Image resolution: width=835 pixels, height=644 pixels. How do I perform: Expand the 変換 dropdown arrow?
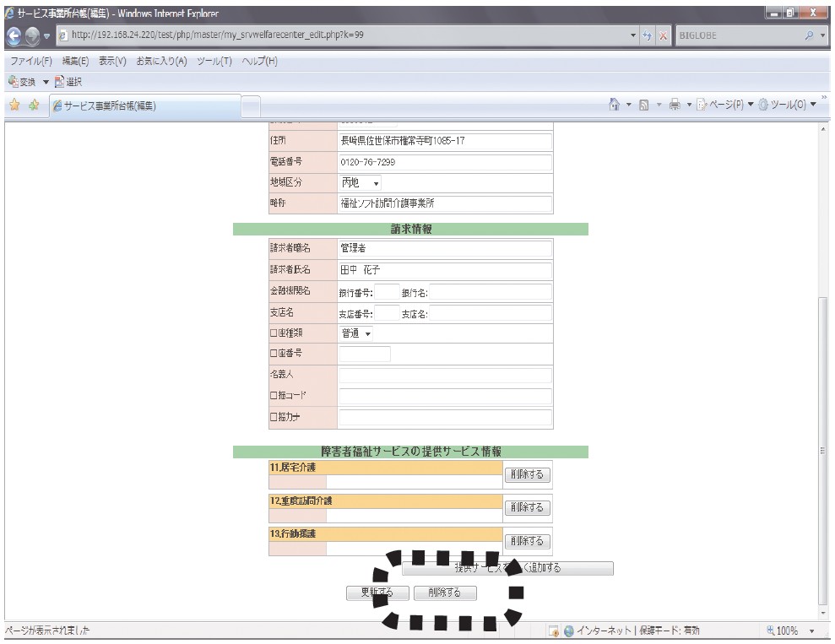[x=46, y=82]
